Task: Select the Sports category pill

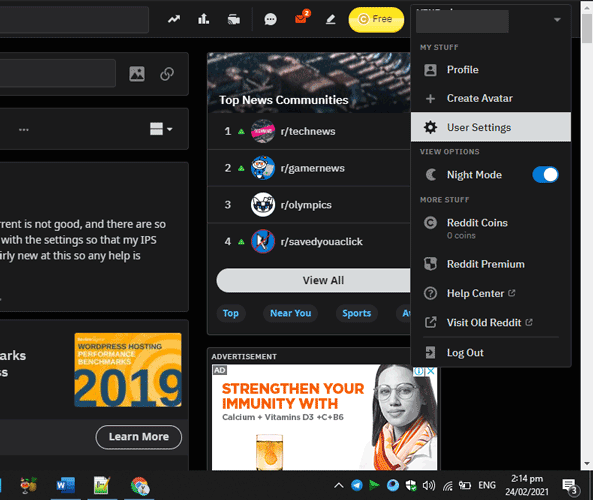Action: pos(357,313)
